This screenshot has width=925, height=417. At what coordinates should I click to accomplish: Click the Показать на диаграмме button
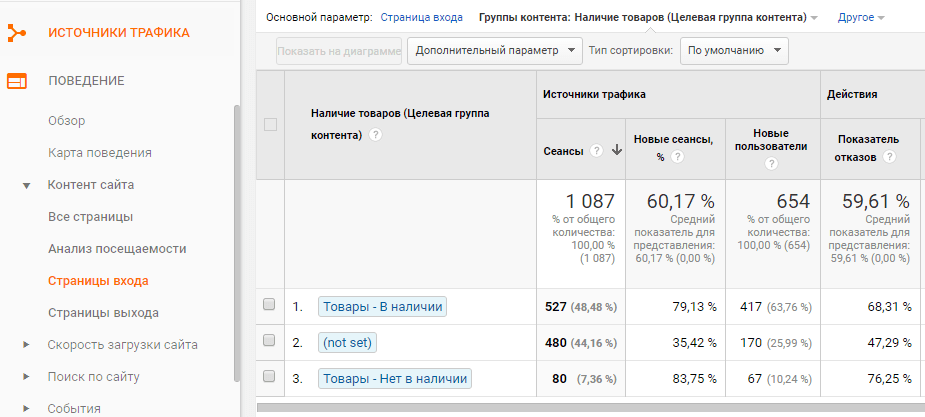point(339,51)
